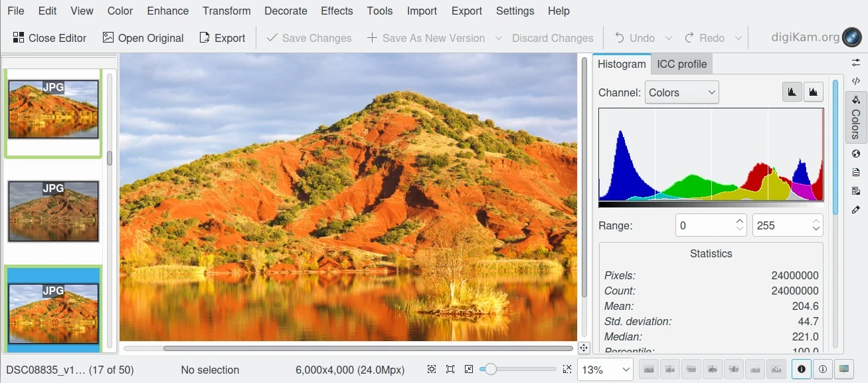The width and height of the screenshot is (868, 383).
Task: Click the Close Editor toolbar button
Action: (50, 38)
